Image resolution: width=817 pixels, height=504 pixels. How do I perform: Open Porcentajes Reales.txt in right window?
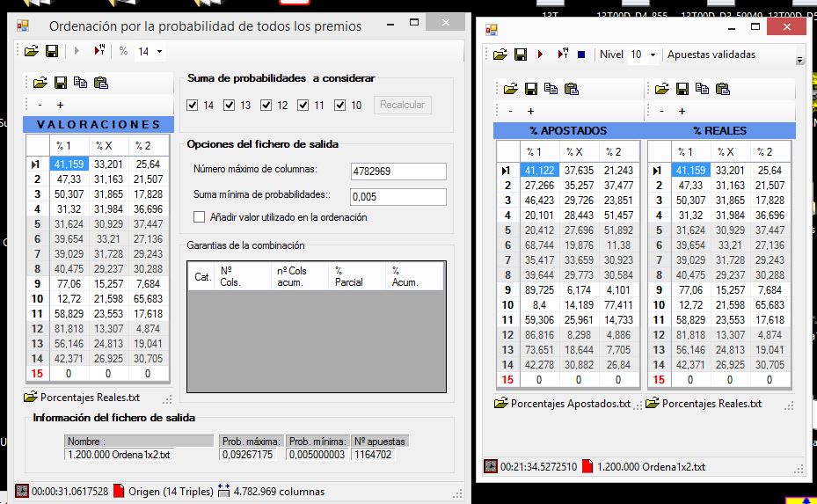coord(704,404)
